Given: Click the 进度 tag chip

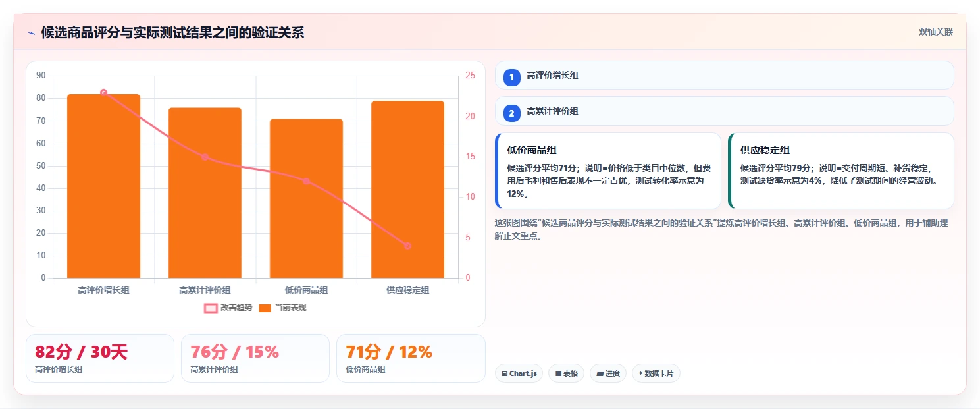Looking at the screenshot, I should point(608,373).
